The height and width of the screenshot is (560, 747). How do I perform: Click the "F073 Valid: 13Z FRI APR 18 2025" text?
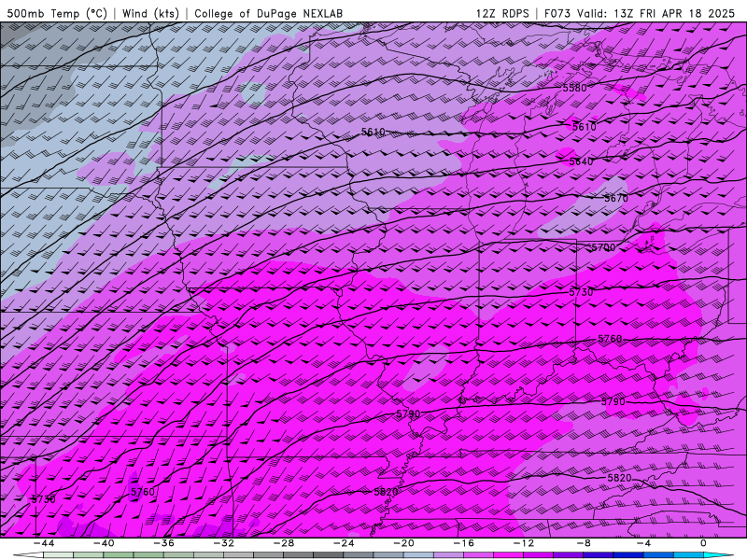(x=640, y=13)
